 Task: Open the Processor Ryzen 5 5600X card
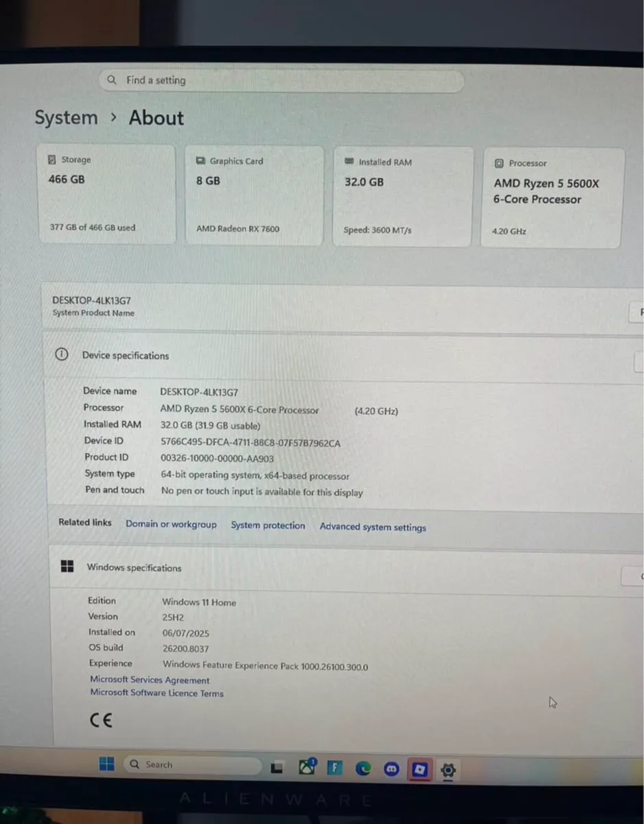tap(553, 198)
